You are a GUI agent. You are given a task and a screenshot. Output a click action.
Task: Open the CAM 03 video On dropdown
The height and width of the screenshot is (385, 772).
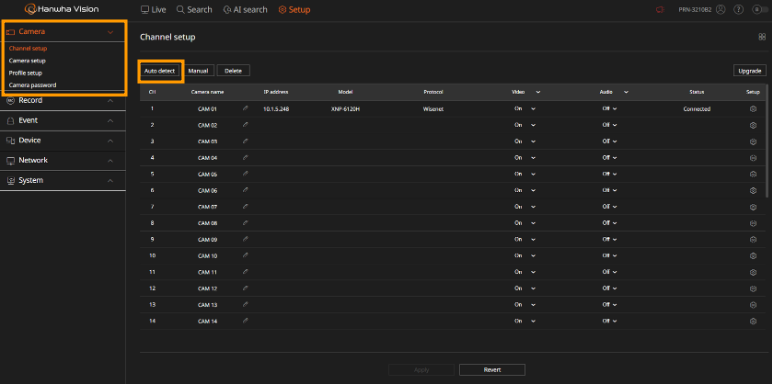pos(525,141)
